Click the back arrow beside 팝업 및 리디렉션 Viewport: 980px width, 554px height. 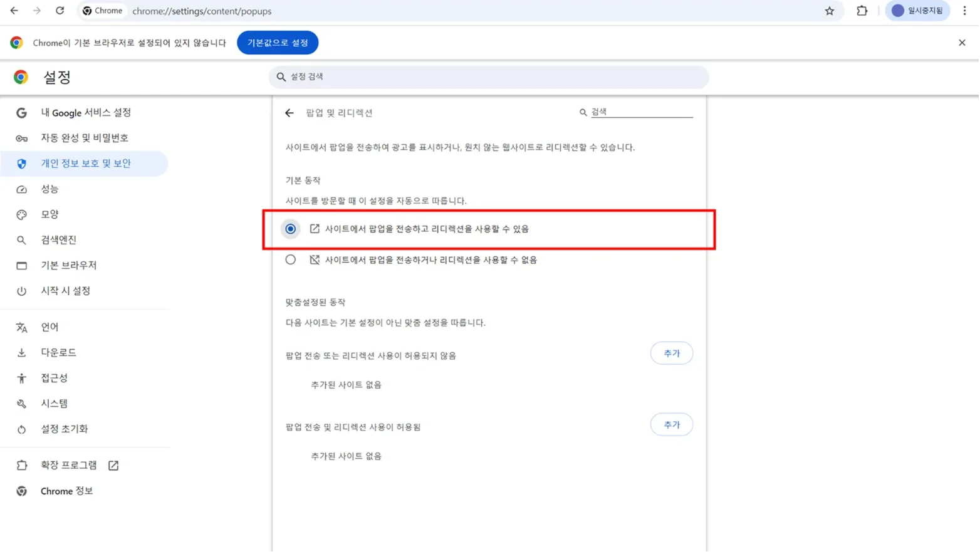pos(289,113)
